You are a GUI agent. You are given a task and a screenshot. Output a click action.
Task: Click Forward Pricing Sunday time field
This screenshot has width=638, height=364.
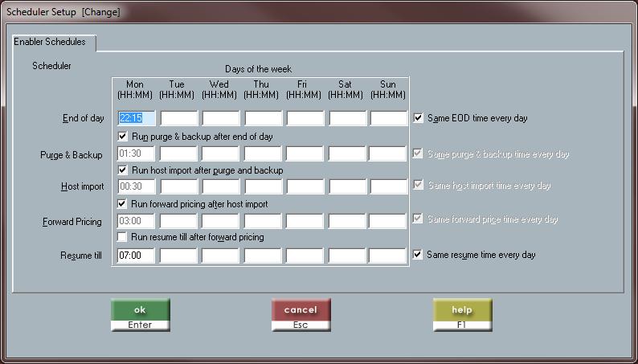(387, 221)
